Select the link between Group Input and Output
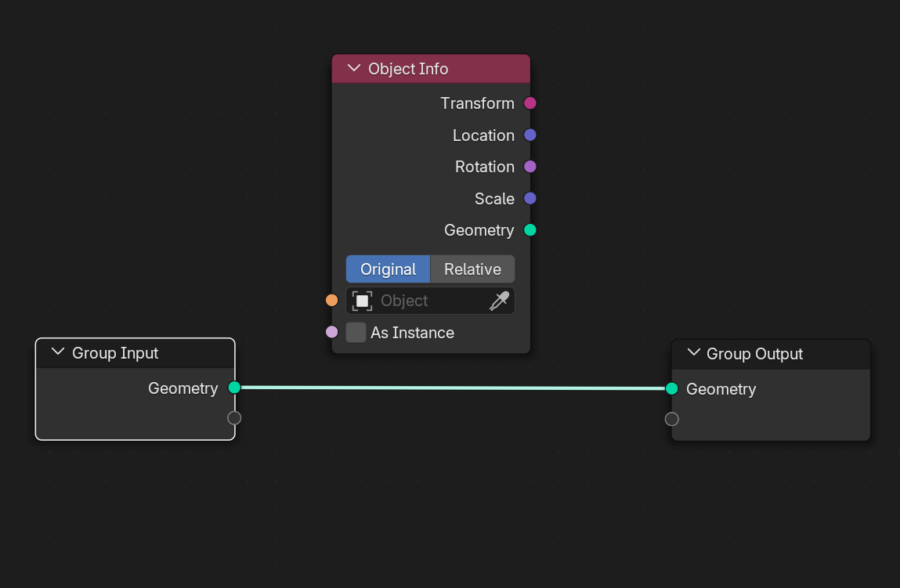The height and width of the screenshot is (588, 900). tap(453, 388)
